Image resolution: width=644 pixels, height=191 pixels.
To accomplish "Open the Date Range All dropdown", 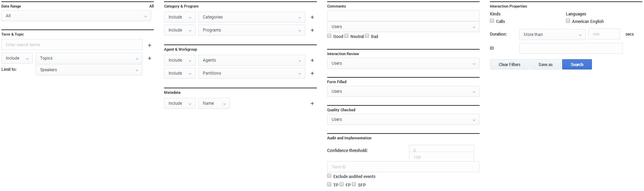I will coord(76,16).
